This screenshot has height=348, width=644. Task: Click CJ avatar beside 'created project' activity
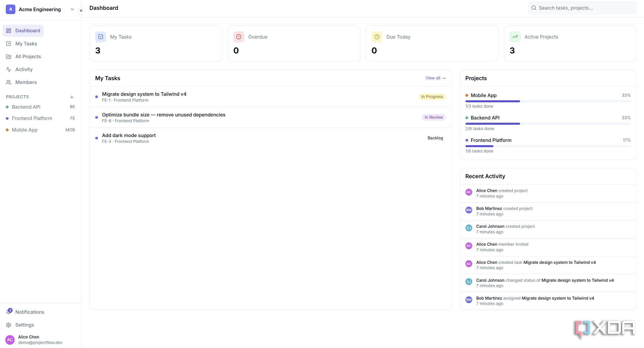(469, 228)
